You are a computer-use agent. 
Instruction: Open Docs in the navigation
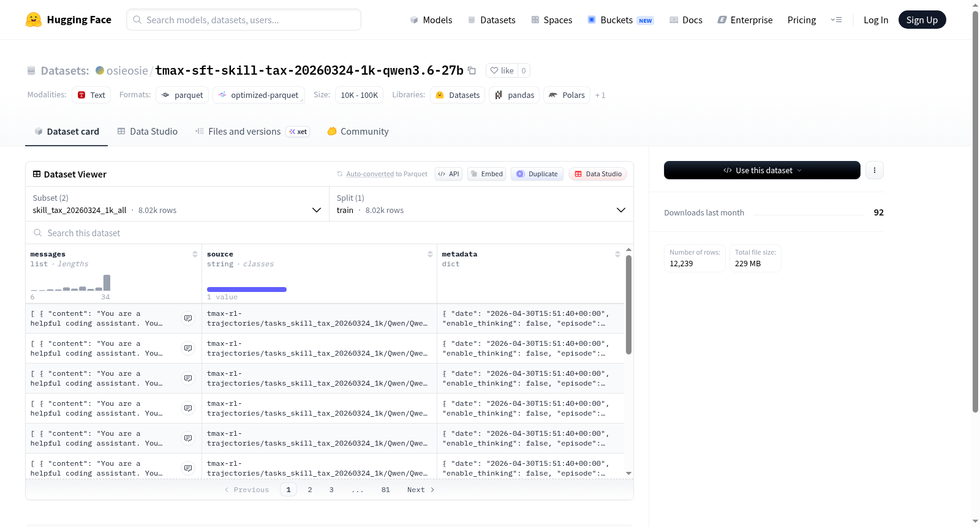(x=686, y=20)
